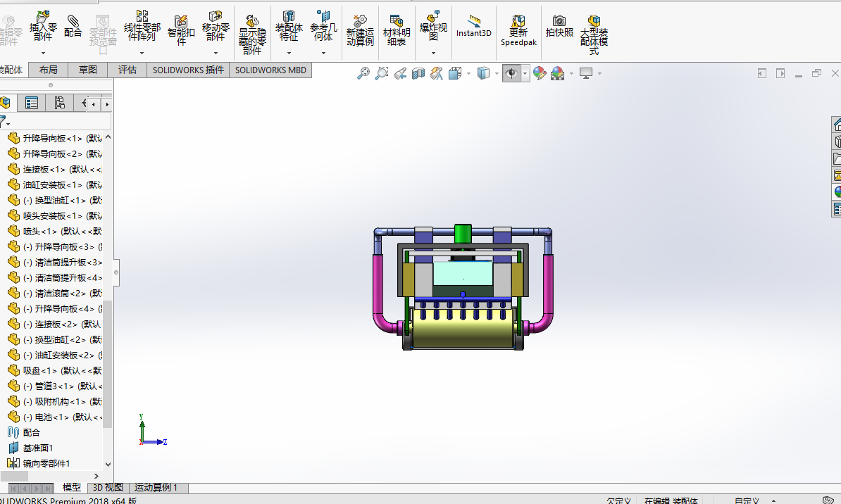The width and height of the screenshot is (841, 504).
Task: Open Bill of Materials (材料明细表) tool
Action: (x=397, y=30)
